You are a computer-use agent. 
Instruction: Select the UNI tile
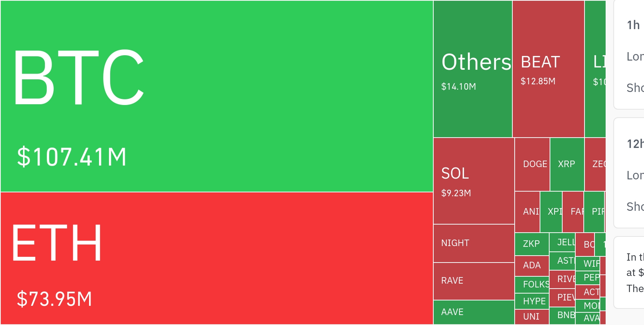(532, 317)
